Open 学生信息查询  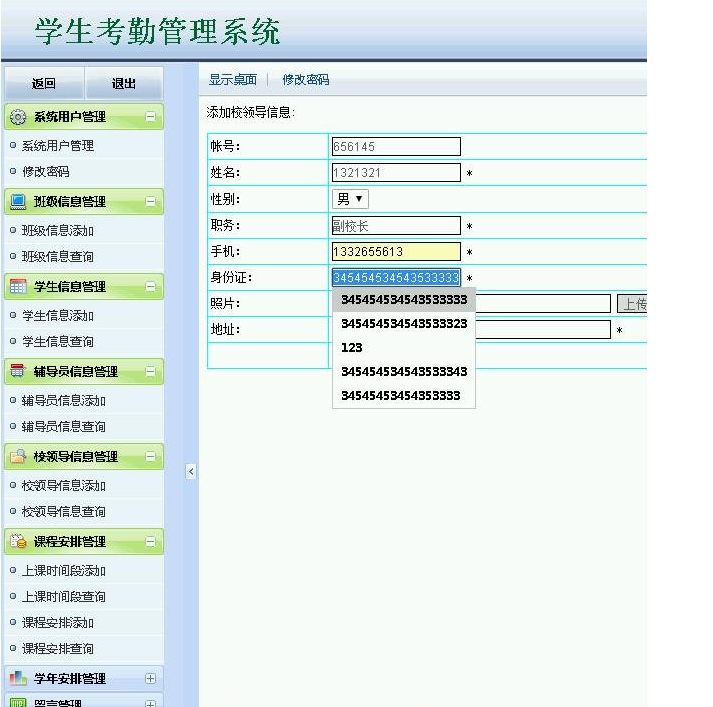click(58, 341)
